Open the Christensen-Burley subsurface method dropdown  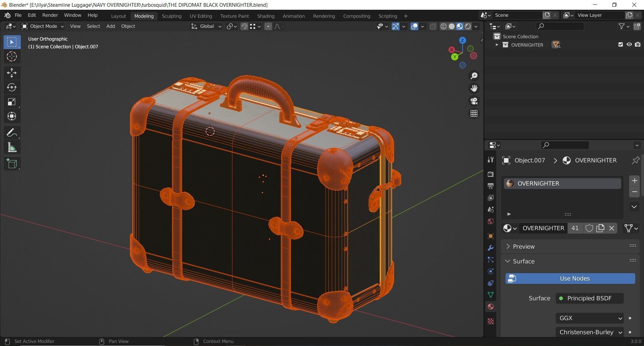590,332
